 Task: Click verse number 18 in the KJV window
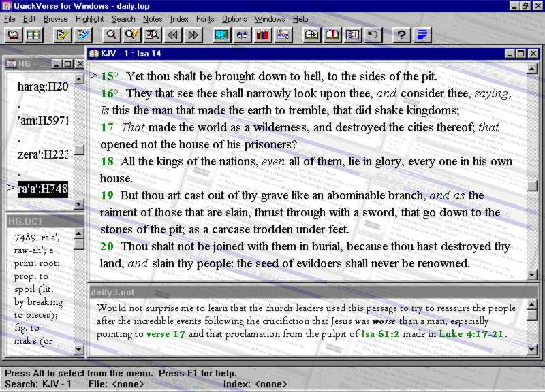click(x=107, y=161)
